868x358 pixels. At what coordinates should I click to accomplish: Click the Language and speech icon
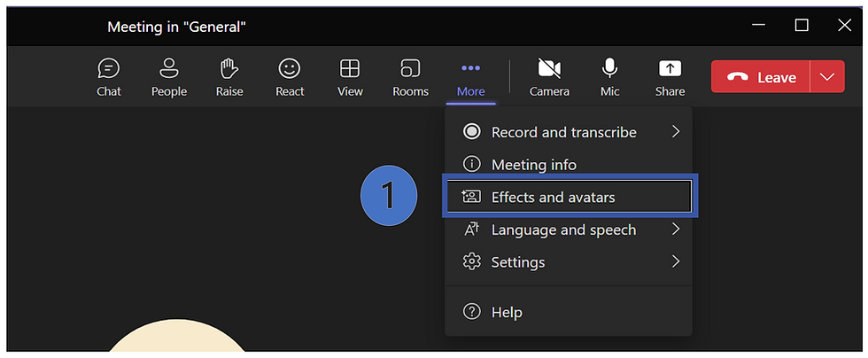pos(471,230)
